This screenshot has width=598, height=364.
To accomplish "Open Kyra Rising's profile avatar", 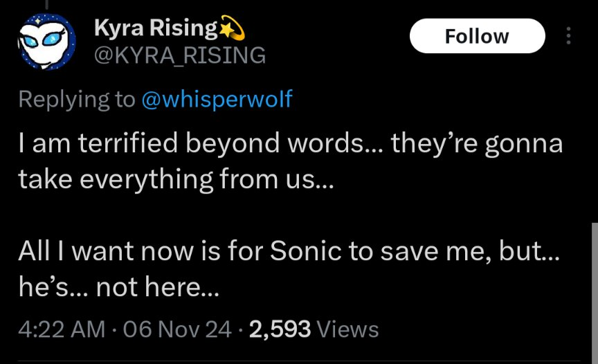I will click(x=46, y=42).
